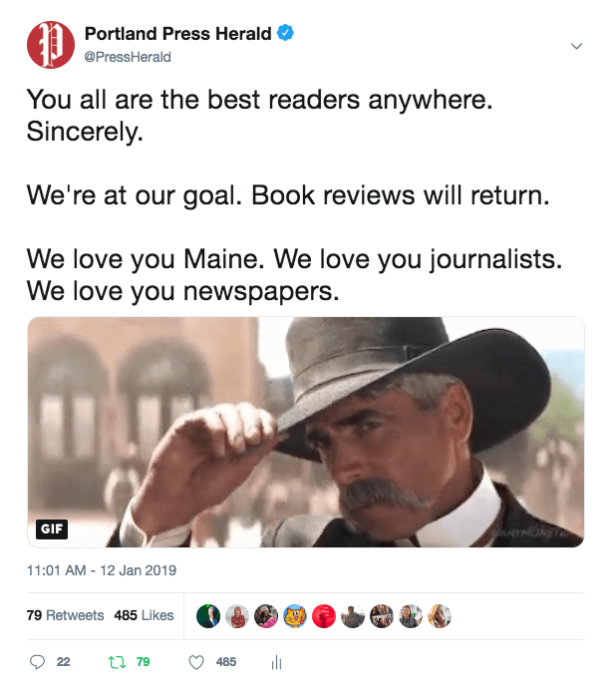The height and width of the screenshot is (690, 616).
Task: Click the Portland Press Herald profile avatar
Action: point(51,45)
